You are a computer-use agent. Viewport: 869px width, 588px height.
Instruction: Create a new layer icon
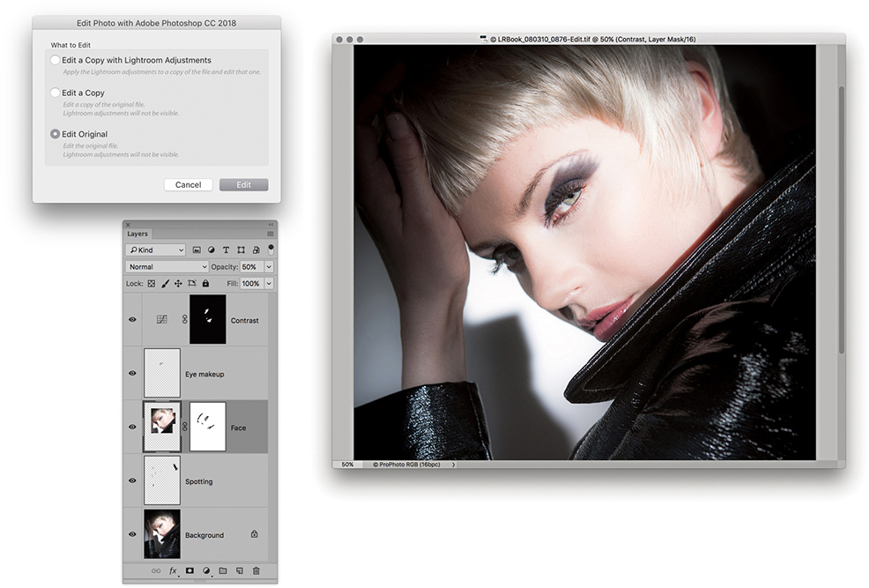click(x=240, y=571)
